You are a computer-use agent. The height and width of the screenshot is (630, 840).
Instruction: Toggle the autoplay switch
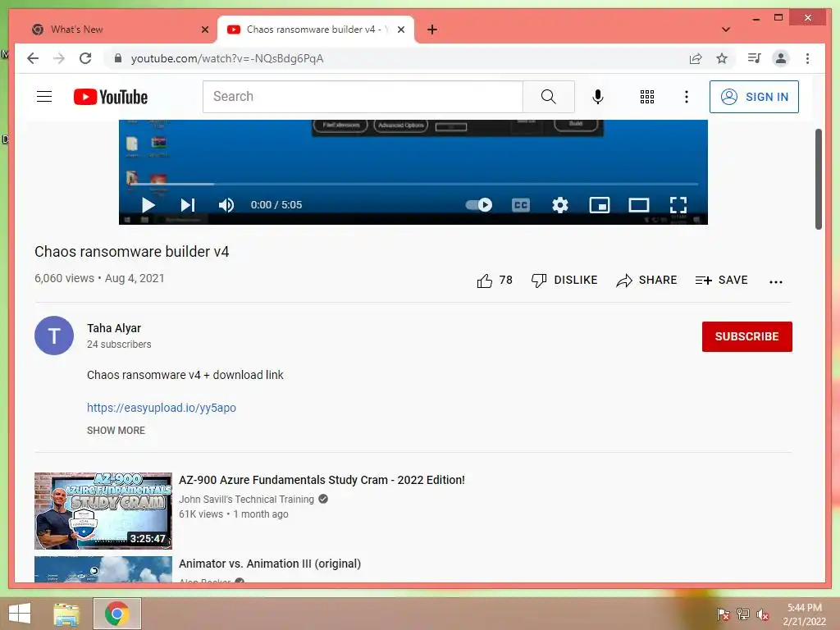479,204
